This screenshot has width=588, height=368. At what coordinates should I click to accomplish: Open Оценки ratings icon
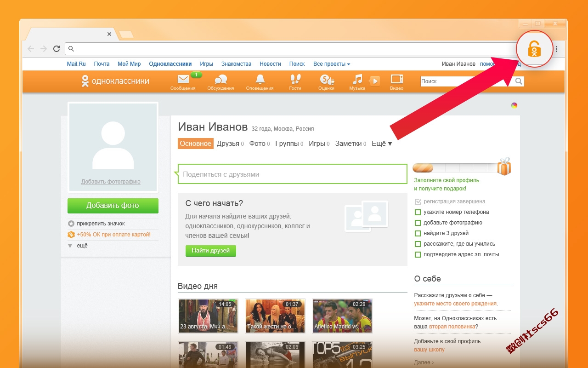tap(326, 79)
